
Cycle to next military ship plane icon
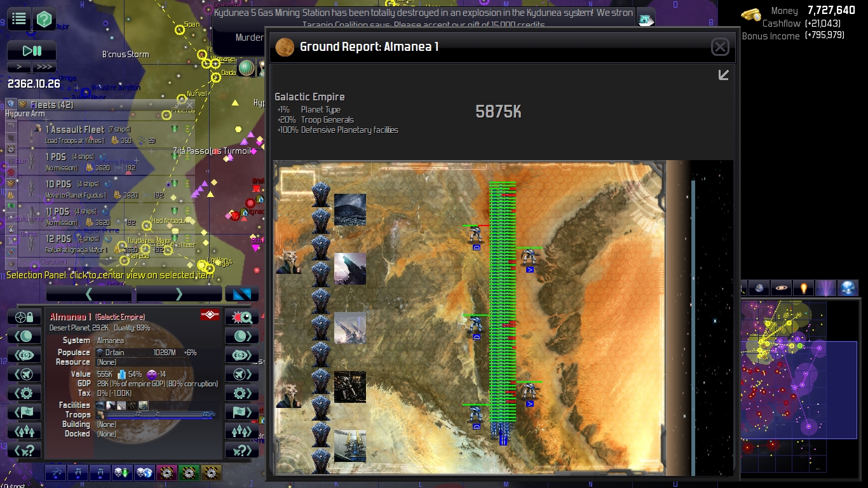point(242,374)
